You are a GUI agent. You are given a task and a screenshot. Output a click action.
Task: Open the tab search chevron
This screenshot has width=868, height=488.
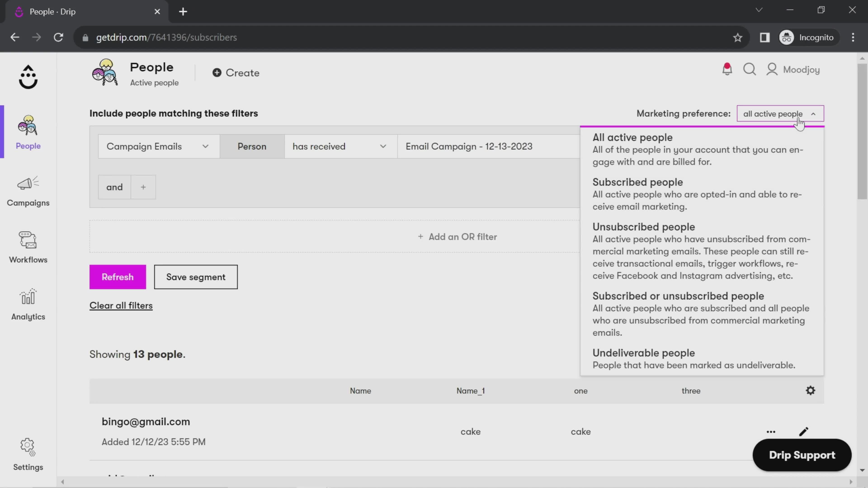tap(759, 10)
